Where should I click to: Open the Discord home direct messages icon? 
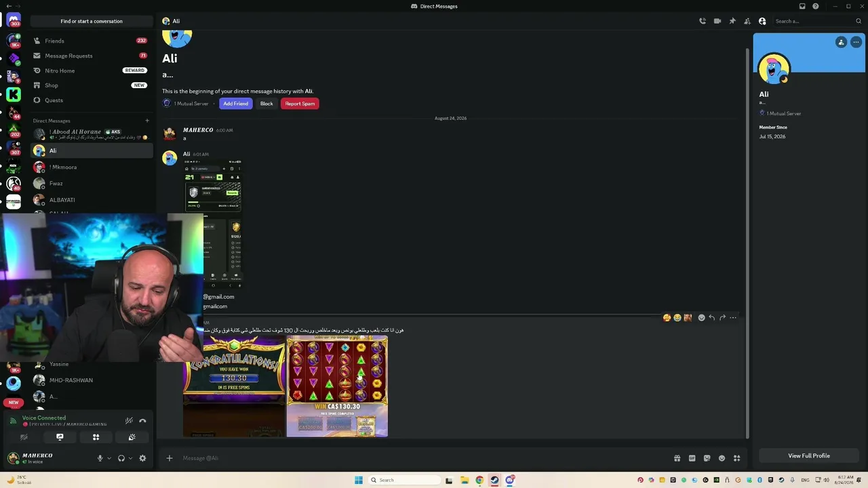(14, 20)
